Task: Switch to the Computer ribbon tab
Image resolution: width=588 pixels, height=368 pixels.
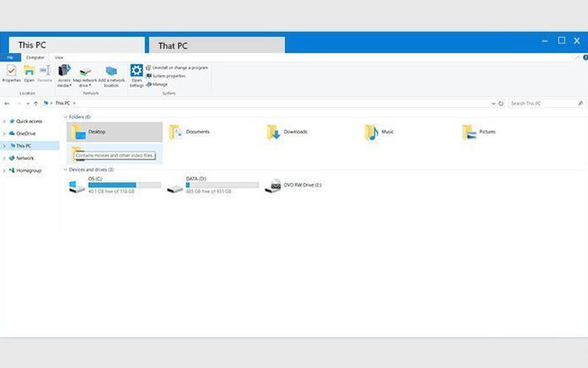Action: [35, 57]
